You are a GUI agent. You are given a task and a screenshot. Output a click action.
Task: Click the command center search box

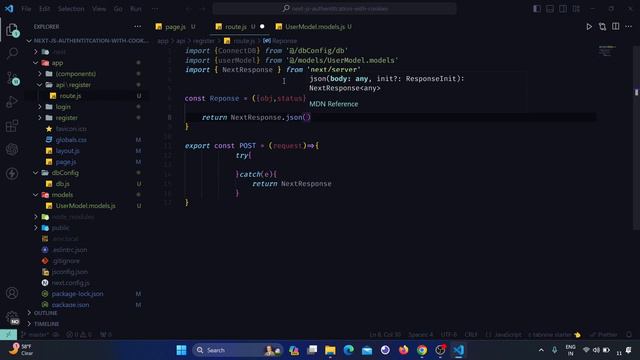pos(334,9)
